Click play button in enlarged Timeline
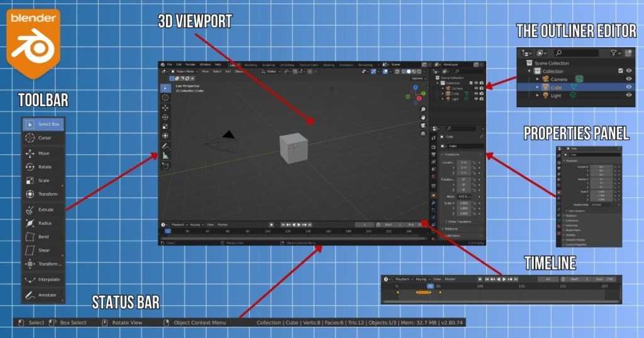The width and height of the screenshot is (644, 338). (504, 279)
